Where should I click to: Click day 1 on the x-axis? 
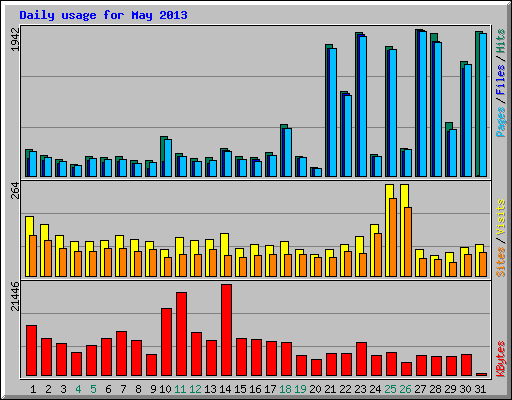pos(33,389)
